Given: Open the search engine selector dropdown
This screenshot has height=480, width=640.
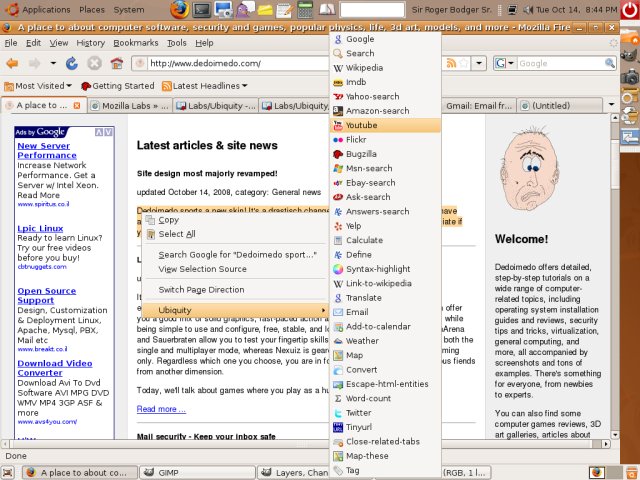Looking at the screenshot, I should click(x=503, y=64).
